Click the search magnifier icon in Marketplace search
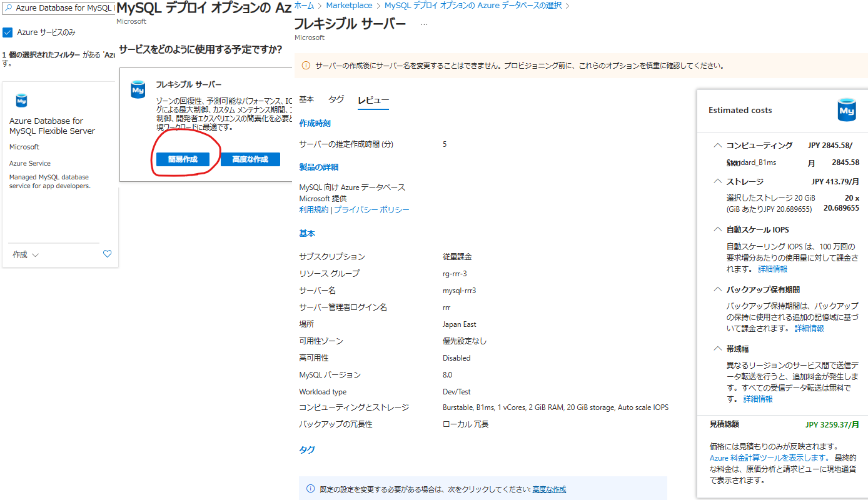 point(9,8)
